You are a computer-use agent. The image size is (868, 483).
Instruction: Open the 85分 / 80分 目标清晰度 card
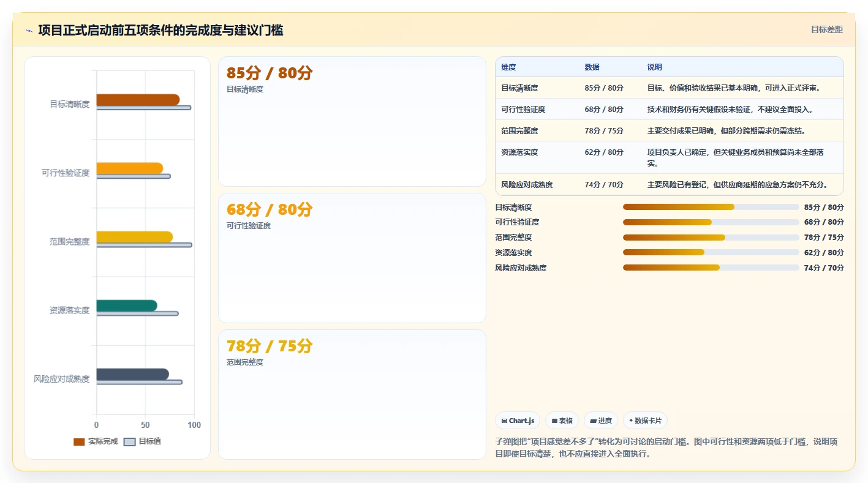[x=352, y=122]
